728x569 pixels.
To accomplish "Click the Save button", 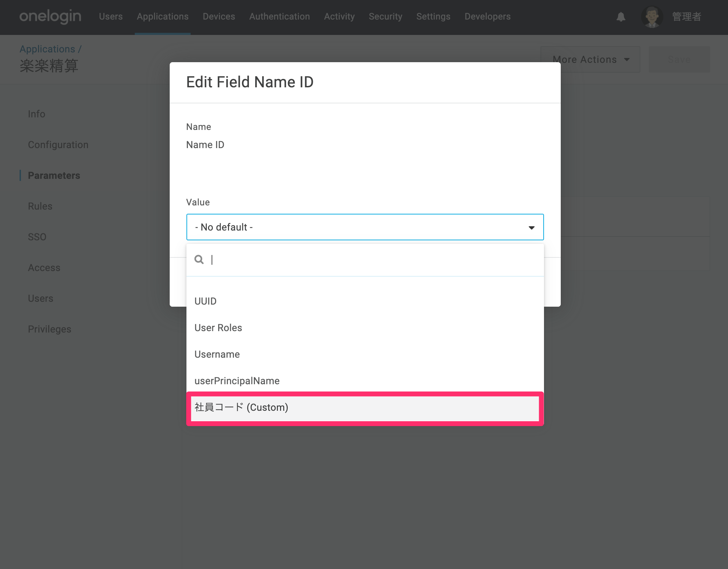I will point(679,59).
